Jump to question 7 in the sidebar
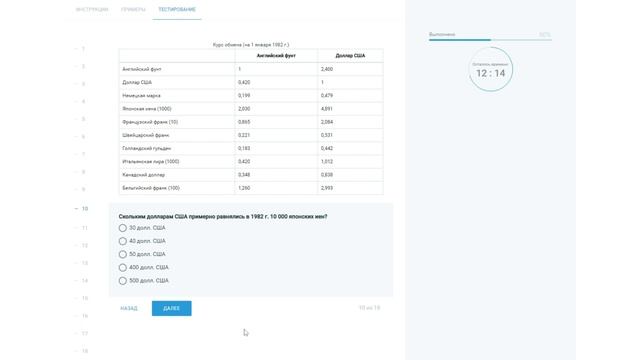 point(83,154)
